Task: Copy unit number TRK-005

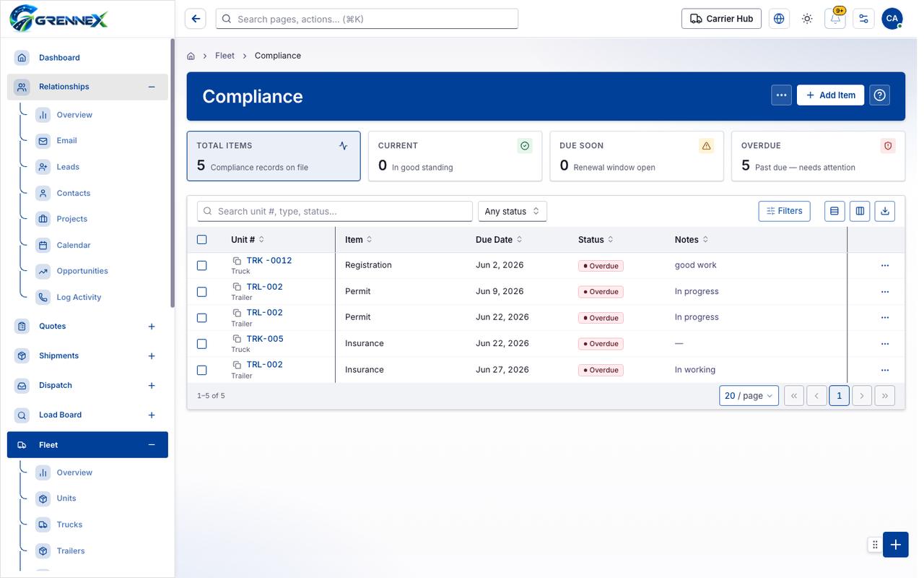Action: [237, 339]
